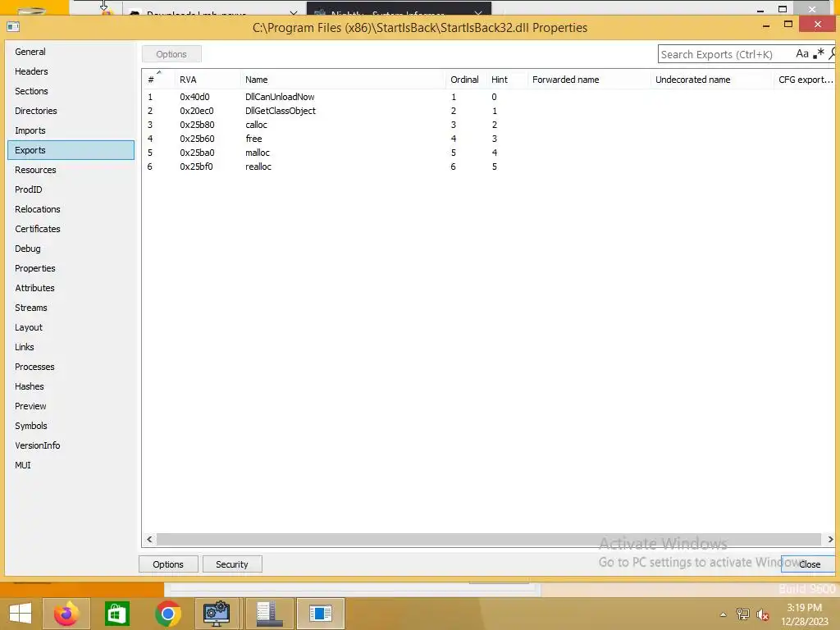The height and width of the screenshot is (630, 840).
Task: Click the greyed Options button above table
Action: click(171, 54)
